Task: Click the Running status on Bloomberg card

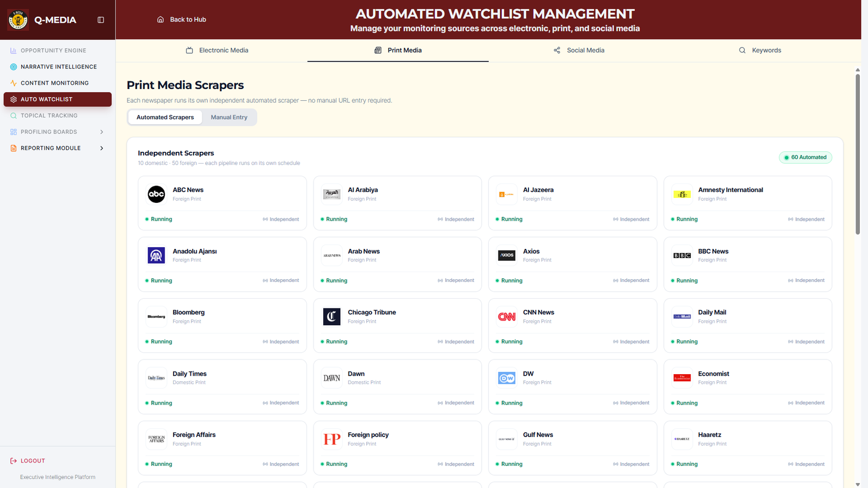Action: (158, 342)
